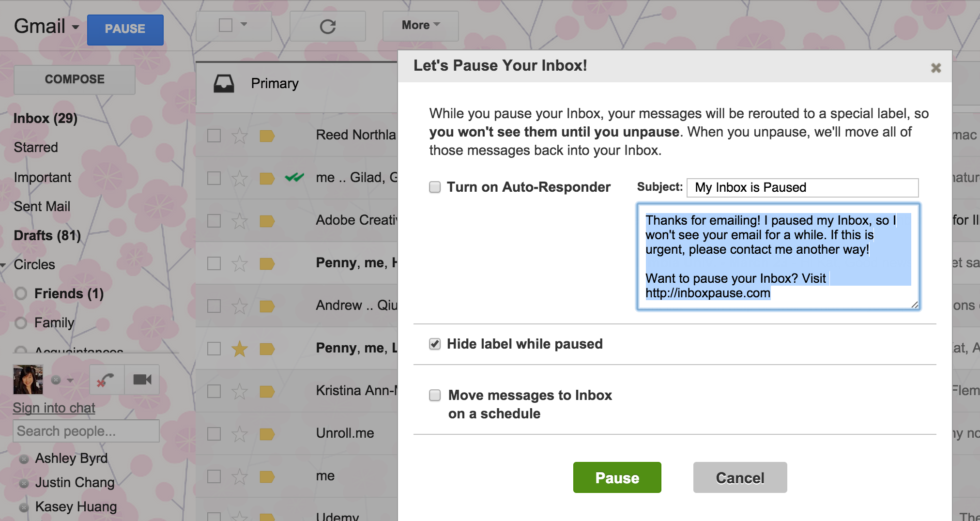Star the Adobe Creative message
Viewport: 980px width, 521px height.
(240, 221)
